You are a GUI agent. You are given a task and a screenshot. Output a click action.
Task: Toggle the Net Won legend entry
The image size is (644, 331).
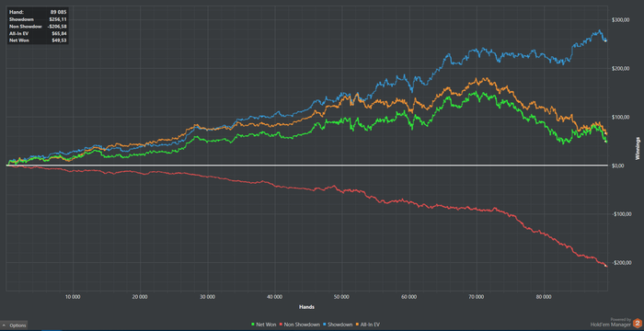click(263, 325)
